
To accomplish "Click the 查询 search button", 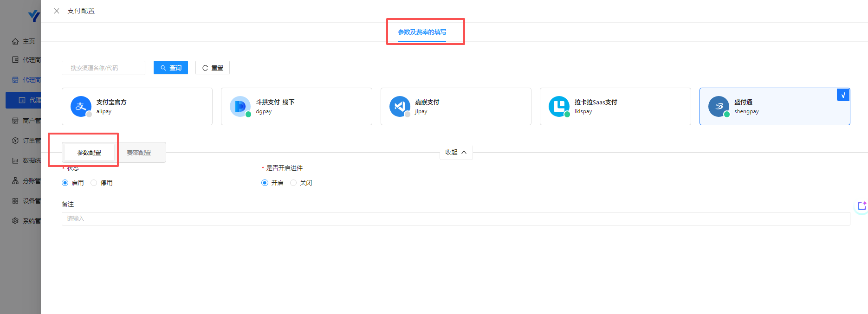I will pyautogui.click(x=171, y=68).
